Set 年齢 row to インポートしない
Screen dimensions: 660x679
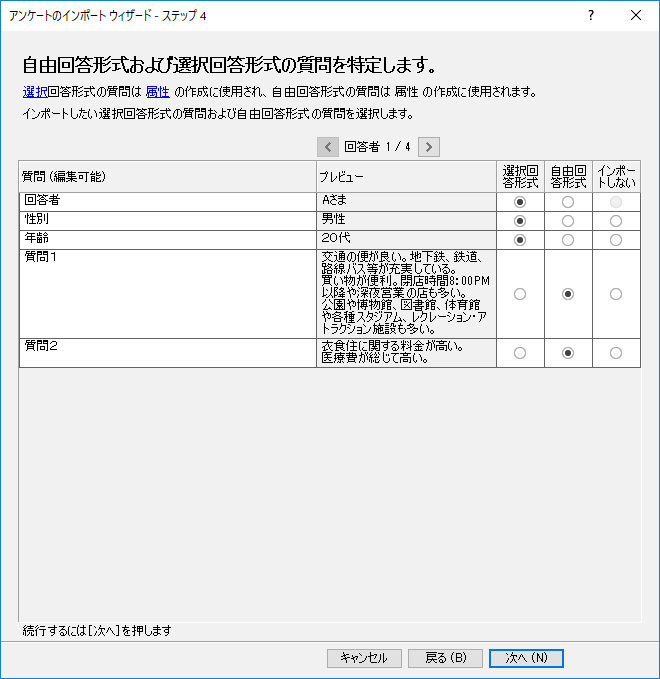click(616, 240)
